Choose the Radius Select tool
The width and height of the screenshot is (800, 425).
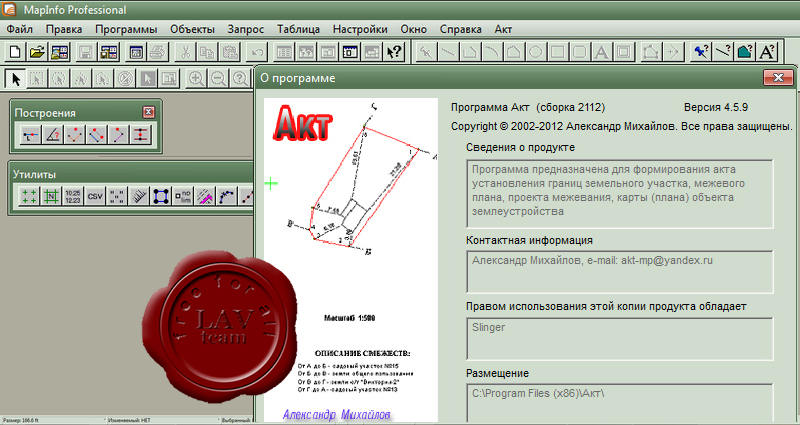click(59, 79)
